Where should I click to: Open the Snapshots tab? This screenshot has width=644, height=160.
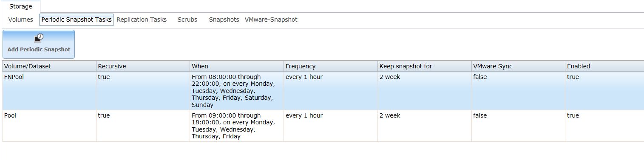point(224,20)
